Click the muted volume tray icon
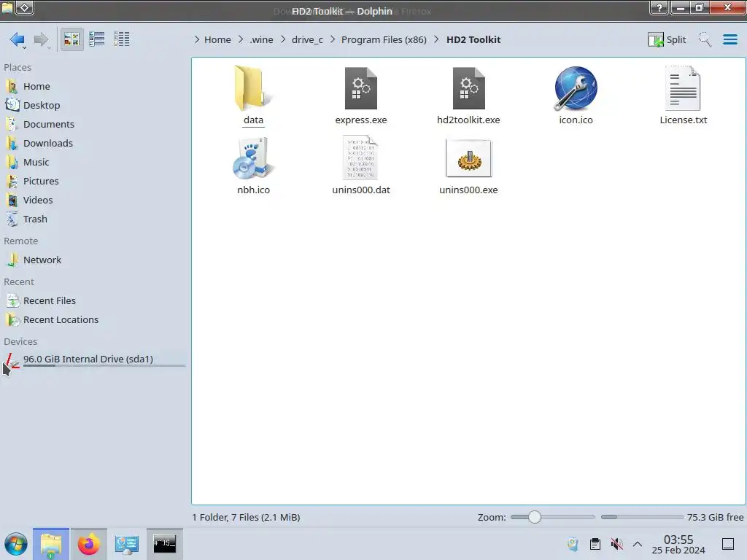This screenshot has height=560, width=747. pyautogui.click(x=617, y=544)
